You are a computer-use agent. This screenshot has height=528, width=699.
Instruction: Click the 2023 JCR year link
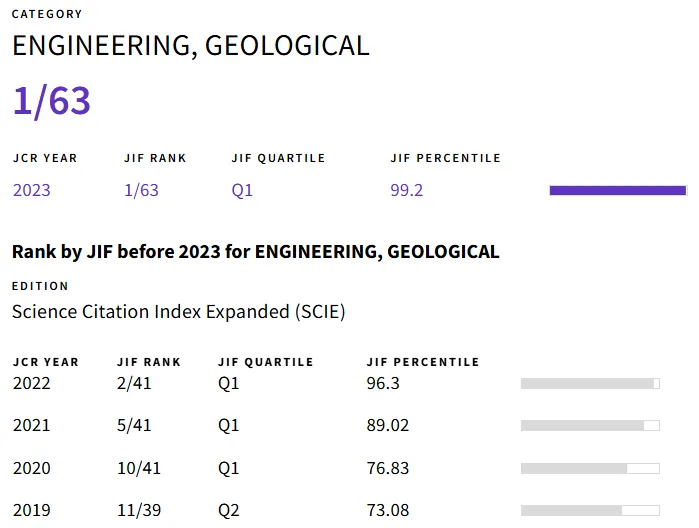tap(31, 190)
